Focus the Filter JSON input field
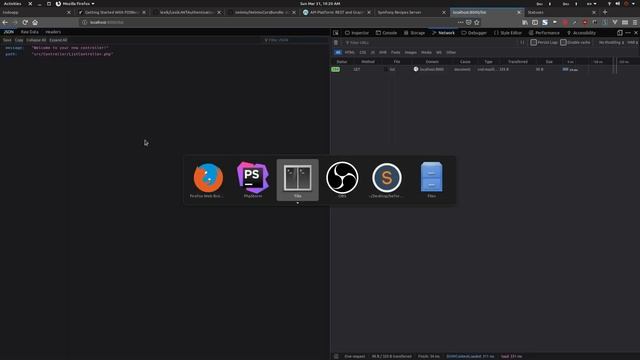 pos(296,40)
